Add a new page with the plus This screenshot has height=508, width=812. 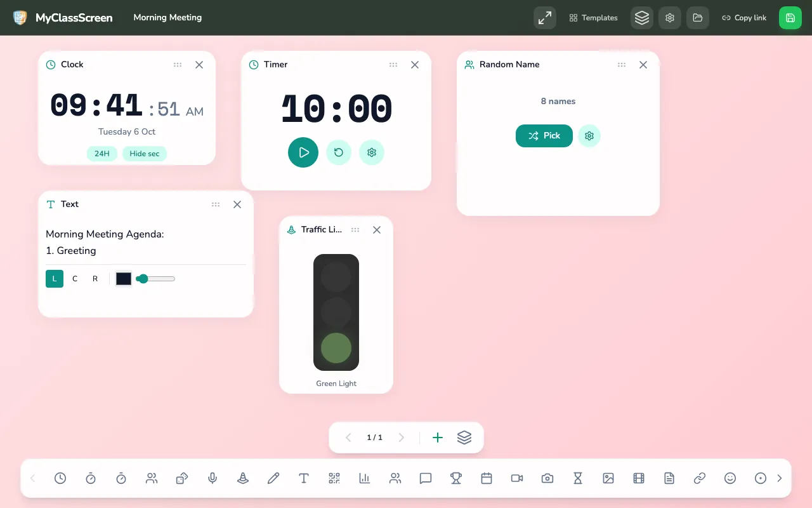[x=438, y=438]
